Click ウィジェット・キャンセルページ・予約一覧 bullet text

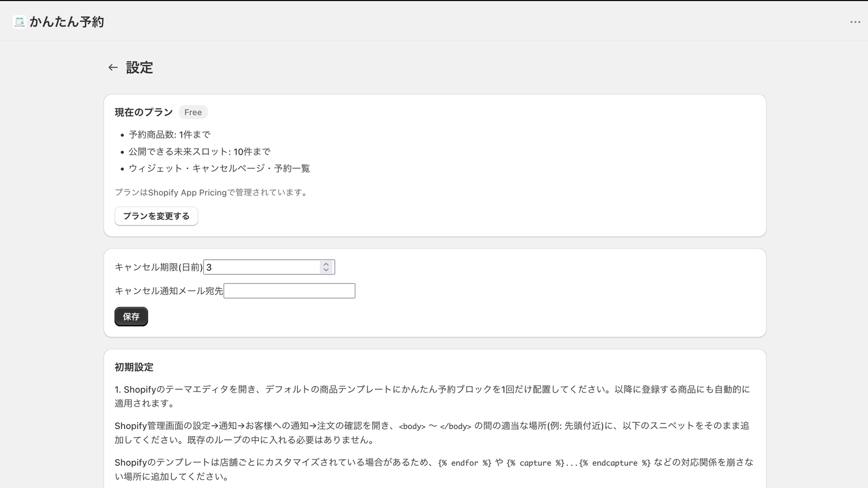(219, 168)
